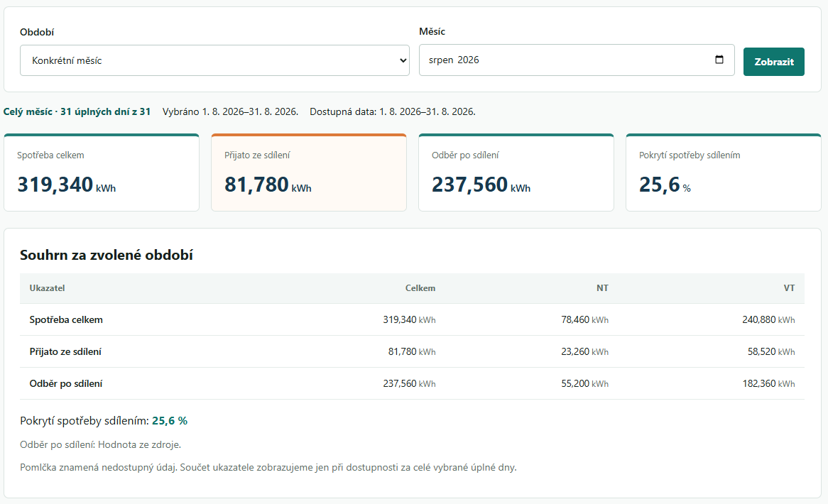
Task: Select the srpen 2026 month field
Action: pyautogui.click(x=577, y=60)
